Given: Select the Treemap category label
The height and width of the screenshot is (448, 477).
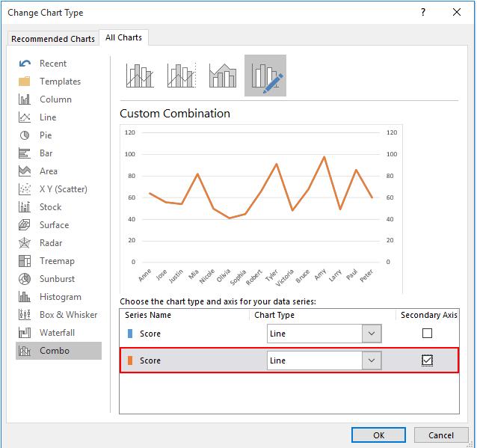Looking at the screenshot, I should pos(57,261).
